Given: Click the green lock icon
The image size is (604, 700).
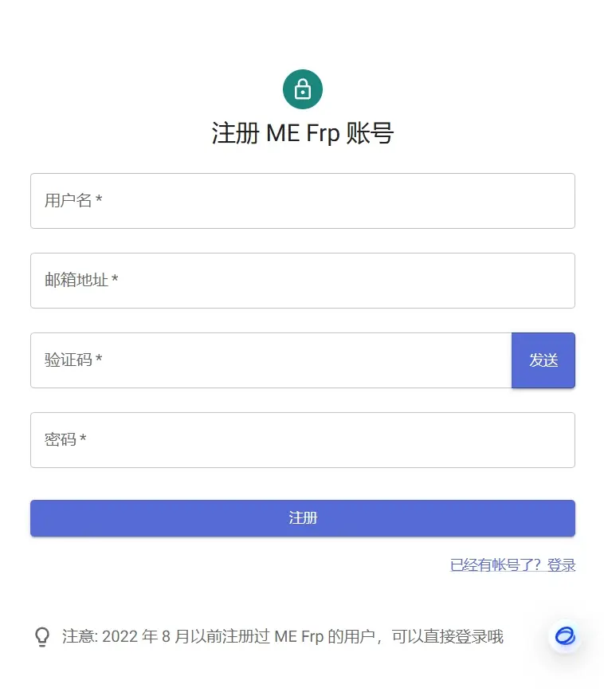Looking at the screenshot, I should (302, 88).
